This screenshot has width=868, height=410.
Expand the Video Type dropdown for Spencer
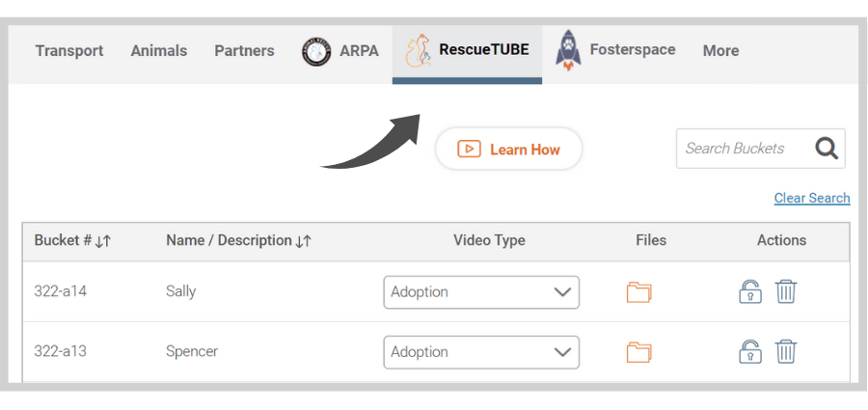pos(481,352)
